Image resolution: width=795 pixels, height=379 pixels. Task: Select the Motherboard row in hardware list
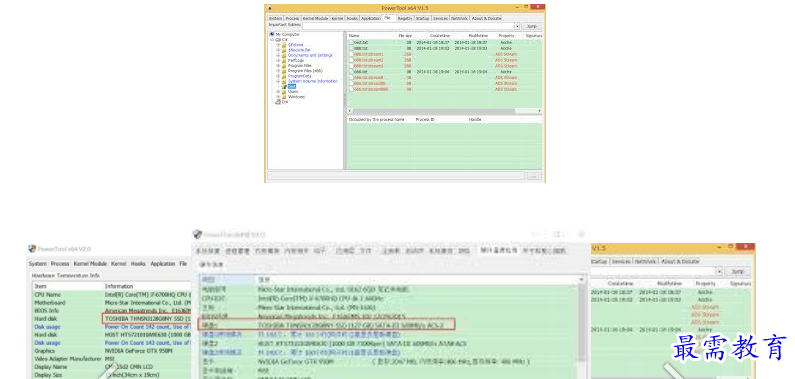(112, 302)
